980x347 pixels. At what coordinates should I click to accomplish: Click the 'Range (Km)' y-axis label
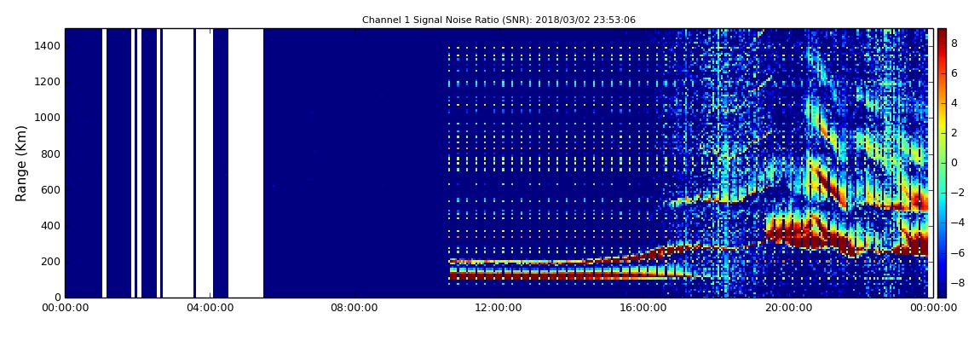21,163
